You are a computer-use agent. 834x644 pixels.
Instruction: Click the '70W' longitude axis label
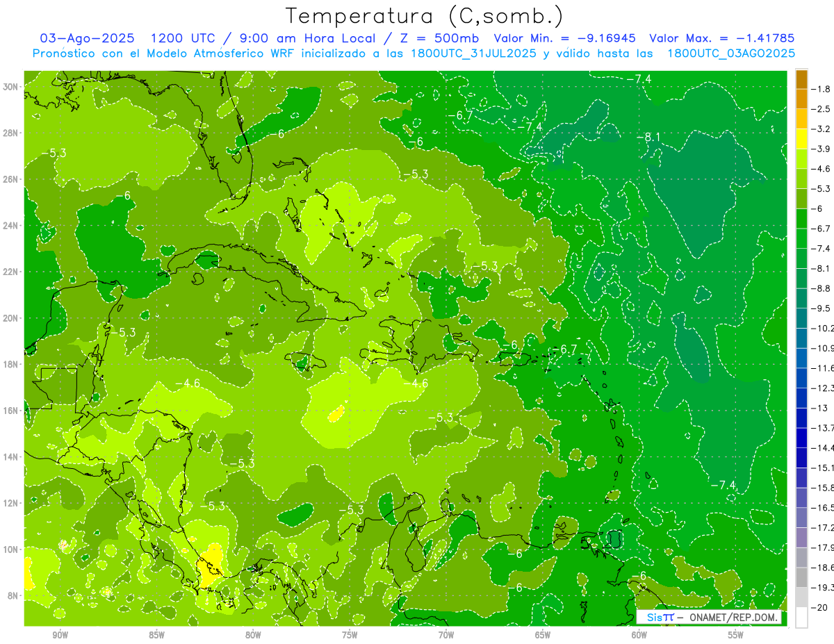coord(446,636)
